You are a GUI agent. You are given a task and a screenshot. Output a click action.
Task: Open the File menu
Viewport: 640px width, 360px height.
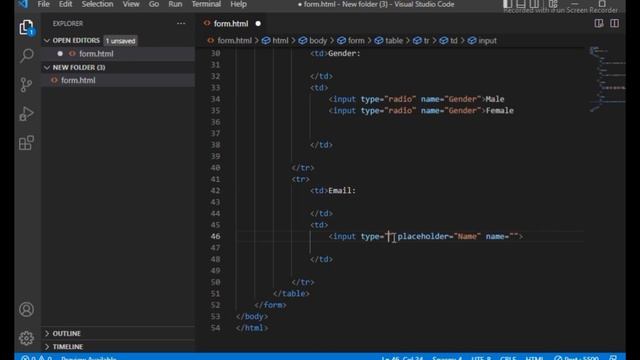point(43,4)
